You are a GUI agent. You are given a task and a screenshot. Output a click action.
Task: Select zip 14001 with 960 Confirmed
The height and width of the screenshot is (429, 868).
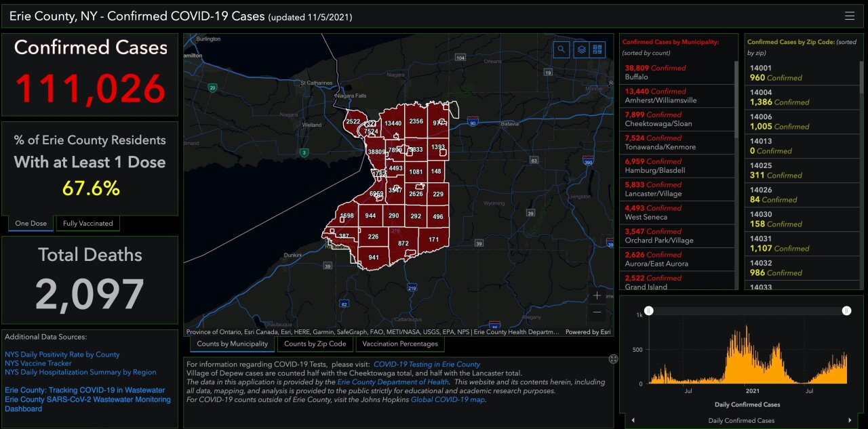tap(803, 73)
